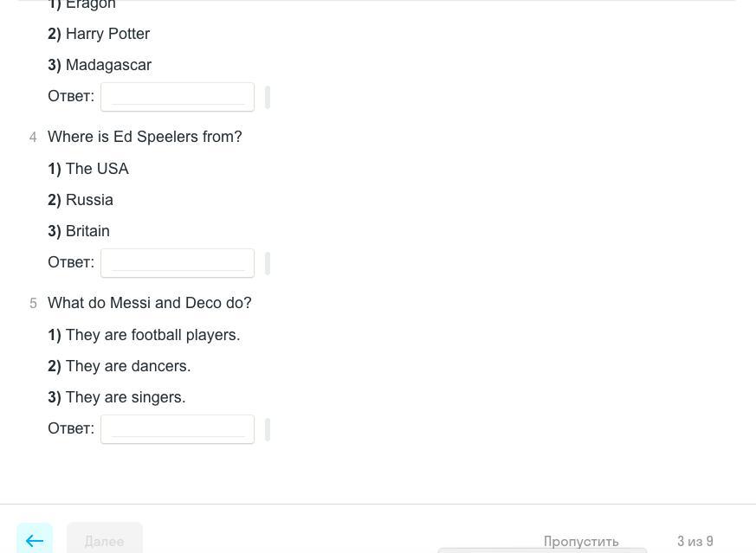Screen dimensions: 756x553
Task: Pick 'They are singers.' option
Action: click(126, 397)
